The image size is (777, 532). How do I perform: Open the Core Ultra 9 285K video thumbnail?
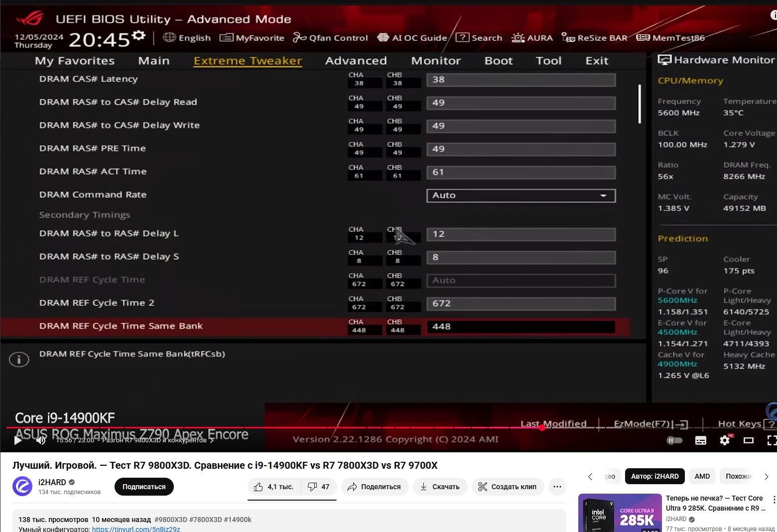click(x=620, y=513)
